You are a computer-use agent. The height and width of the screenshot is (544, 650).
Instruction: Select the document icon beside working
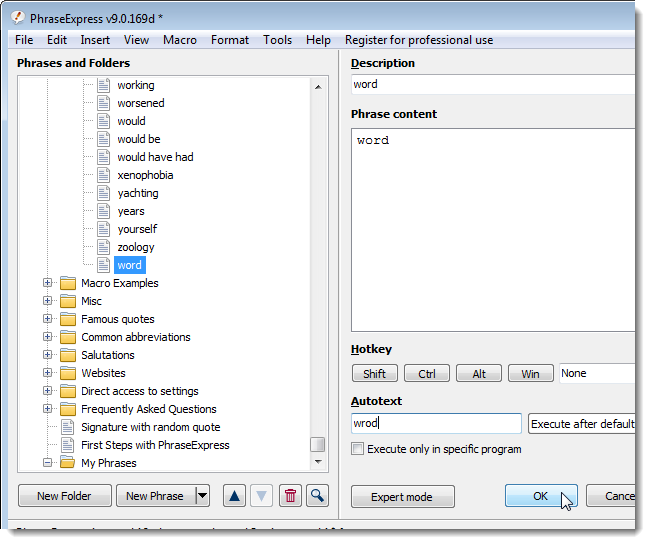pos(103,85)
